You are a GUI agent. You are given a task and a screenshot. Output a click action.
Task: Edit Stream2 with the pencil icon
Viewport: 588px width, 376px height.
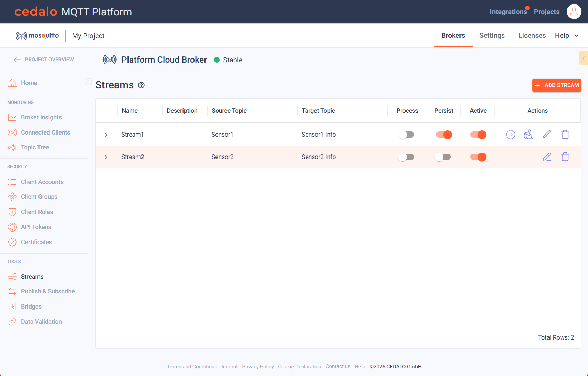pos(547,157)
